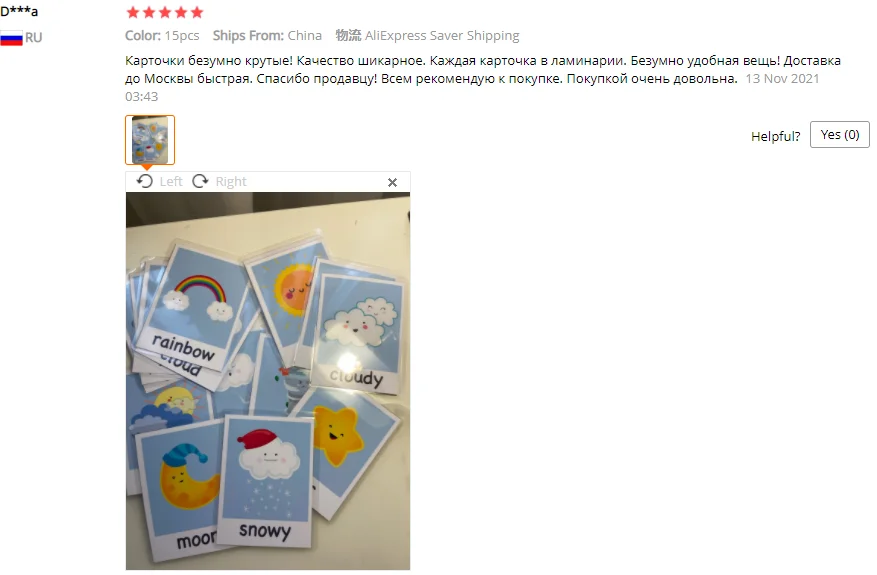877x575 pixels.
Task: Mark review helpful with Yes (0)
Action: click(x=840, y=135)
